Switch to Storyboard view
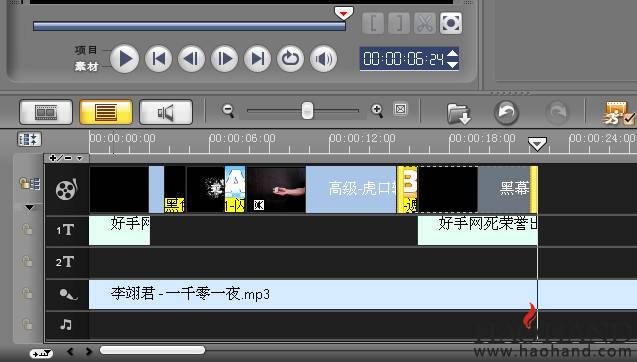 [x=46, y=112]
